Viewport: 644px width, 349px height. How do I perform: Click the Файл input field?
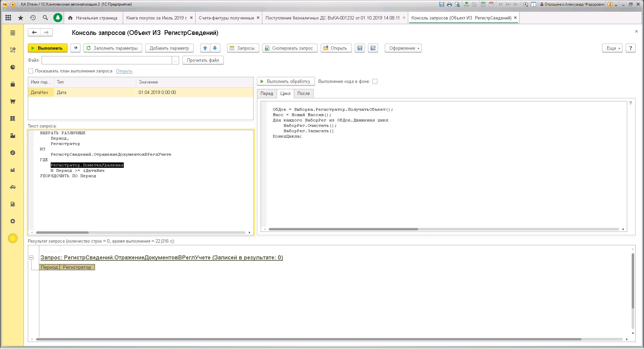coord(107,60)
